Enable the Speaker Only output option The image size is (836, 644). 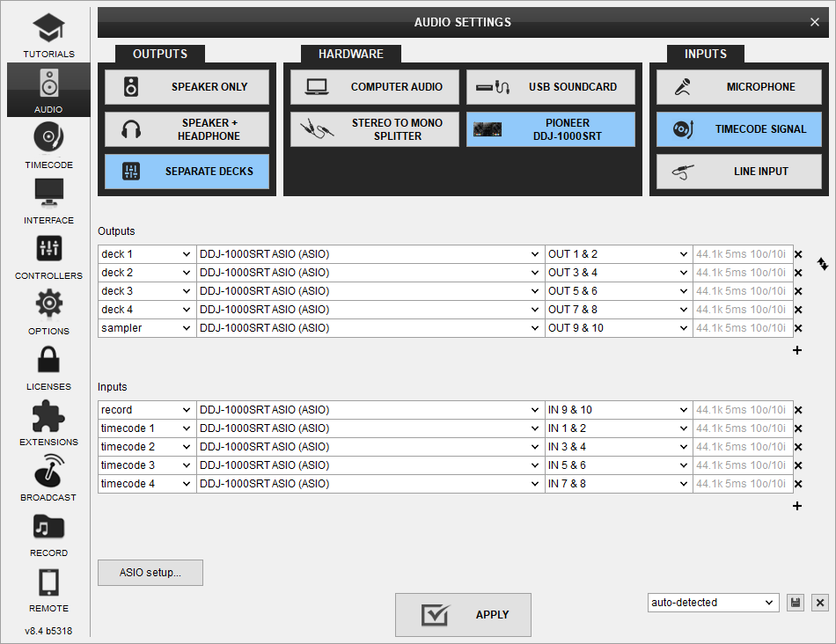187,87
